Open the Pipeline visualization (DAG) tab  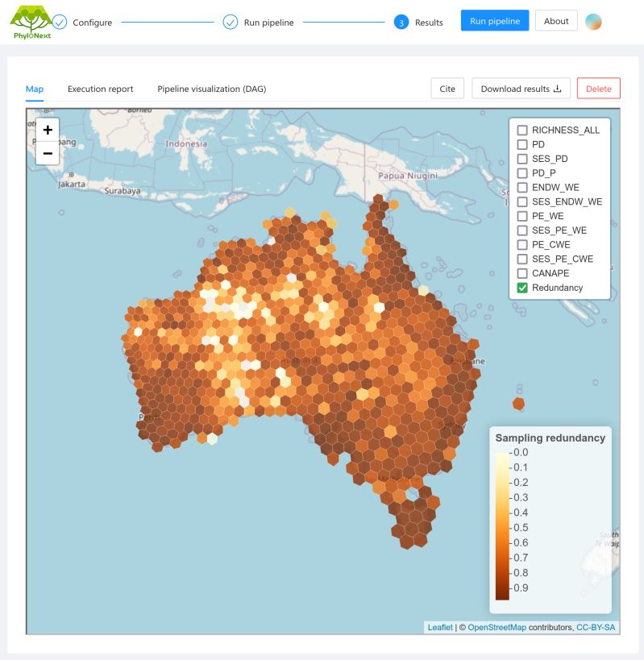pyautogui.click(x=212, y=89)
